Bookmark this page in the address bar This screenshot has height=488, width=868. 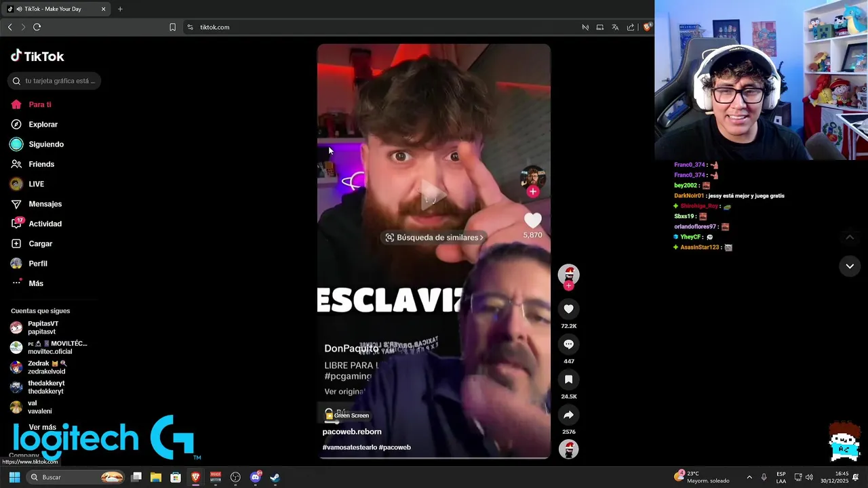click(172, 27)
